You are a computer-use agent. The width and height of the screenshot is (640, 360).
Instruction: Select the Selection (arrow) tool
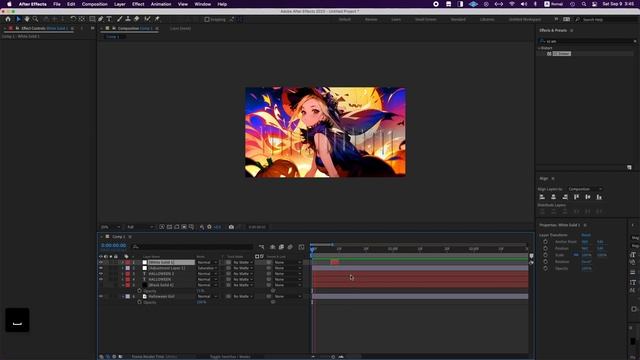18,19
